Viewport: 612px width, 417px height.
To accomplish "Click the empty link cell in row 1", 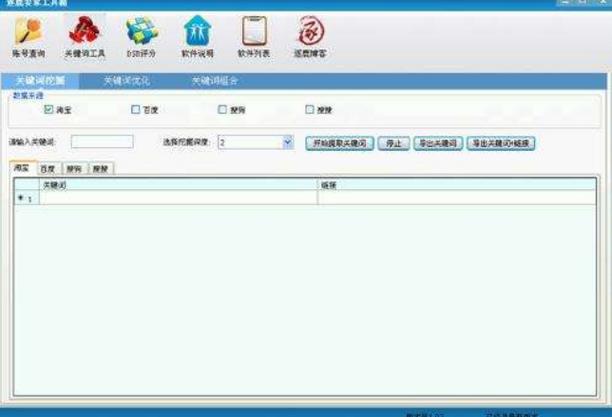I will (x=457, y=198).
